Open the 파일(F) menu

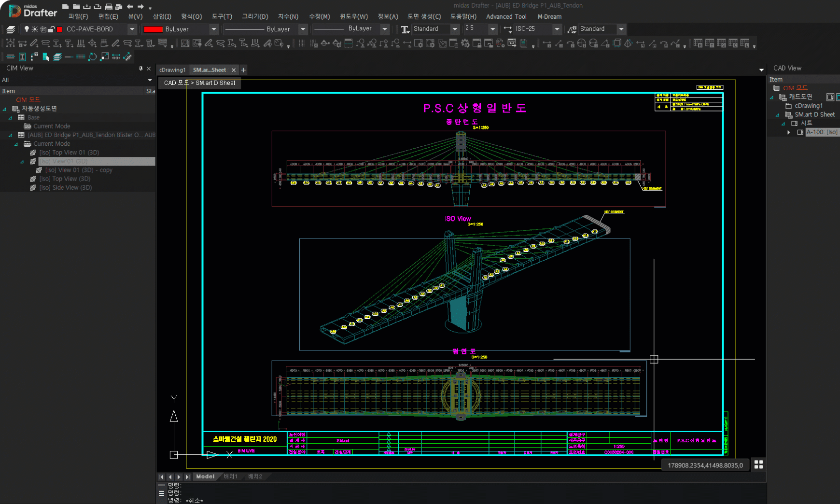coord(78,16)
